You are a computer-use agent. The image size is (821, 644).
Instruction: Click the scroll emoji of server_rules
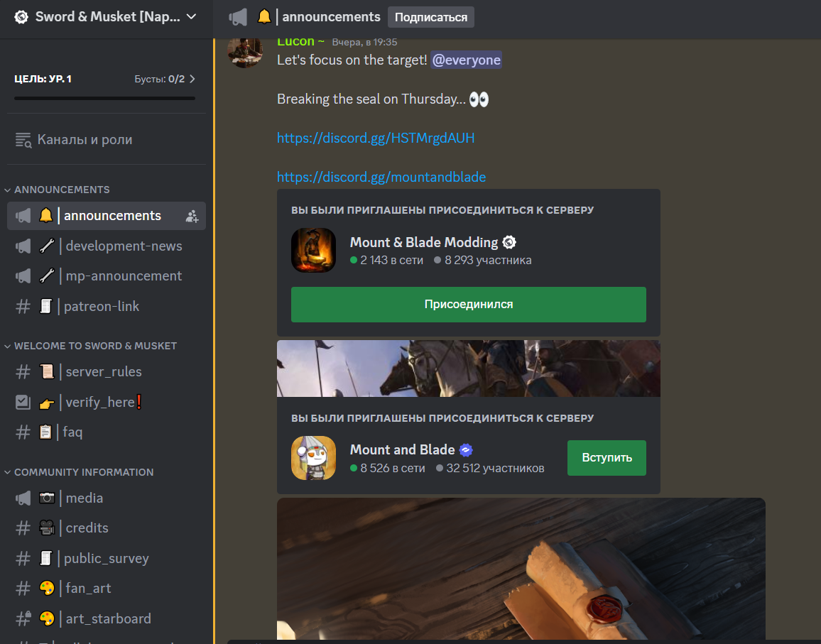click(x=47, y=372)
